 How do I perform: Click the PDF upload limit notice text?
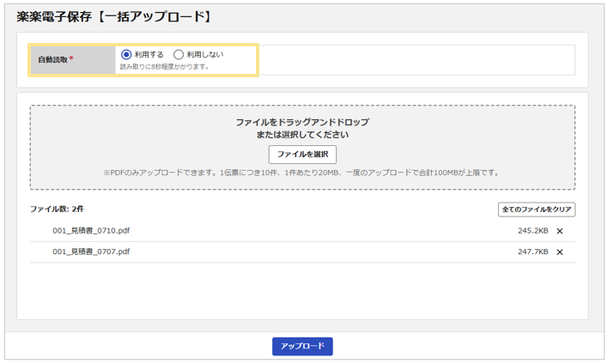[302, 173]
